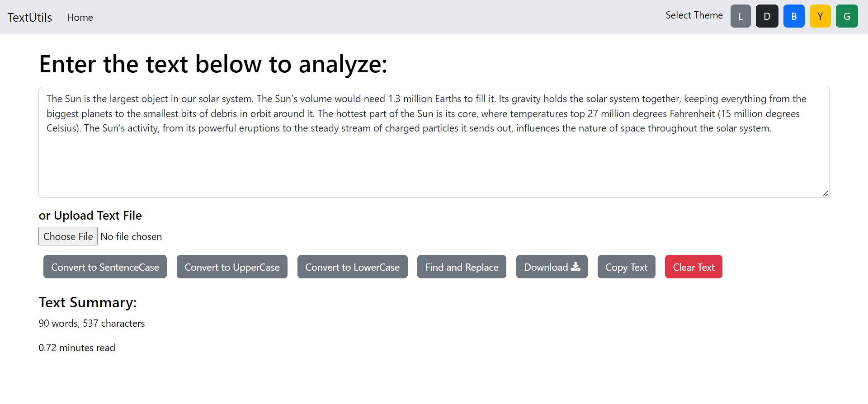Click the 'or Upload Text File' heading

pos(90,216)
